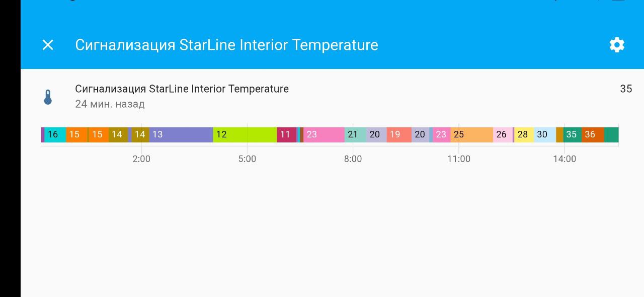Viewport: 644px width, 297px height.
Task: Click the thermometer sensor icon
Action: [48, 97]
